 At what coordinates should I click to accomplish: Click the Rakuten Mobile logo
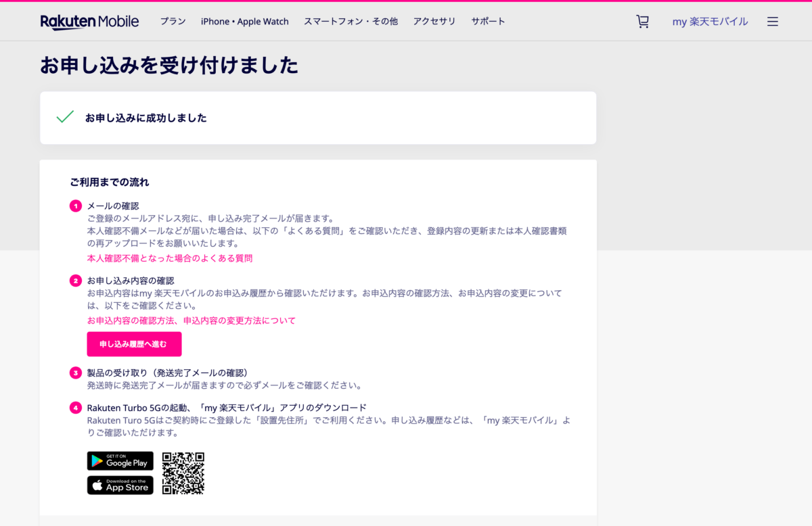(89, 21)
